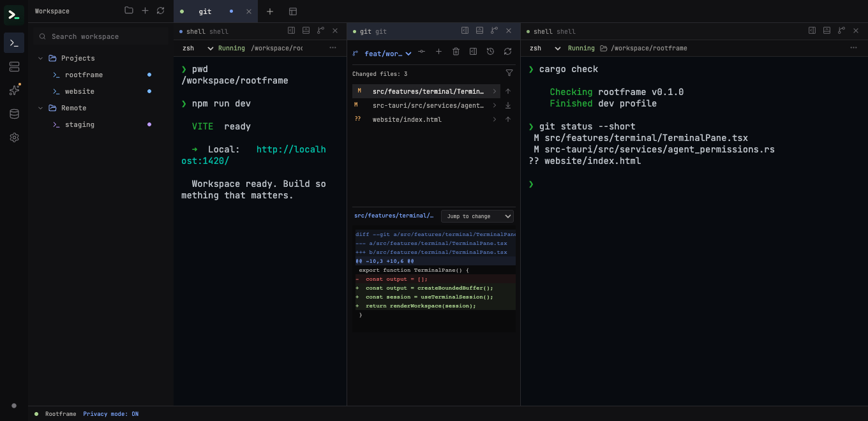Click up arrow for website/index.html row
This screenshot has height=421, width=868.
tap(508, 119)
